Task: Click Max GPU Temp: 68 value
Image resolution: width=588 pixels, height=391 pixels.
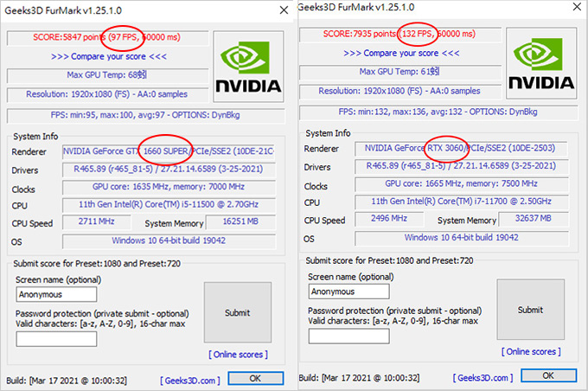Action: click(107, 75)
